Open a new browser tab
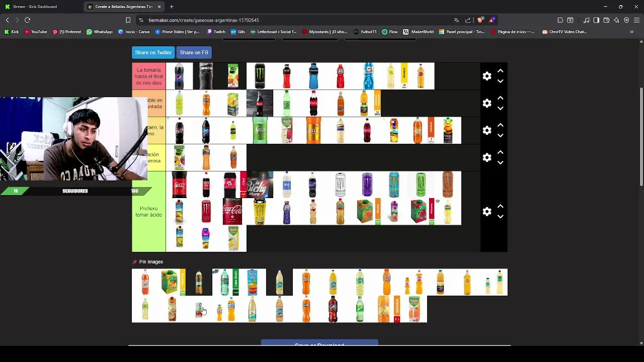Image resolution: width=644 pixels, height=362 pixels. 172,7
